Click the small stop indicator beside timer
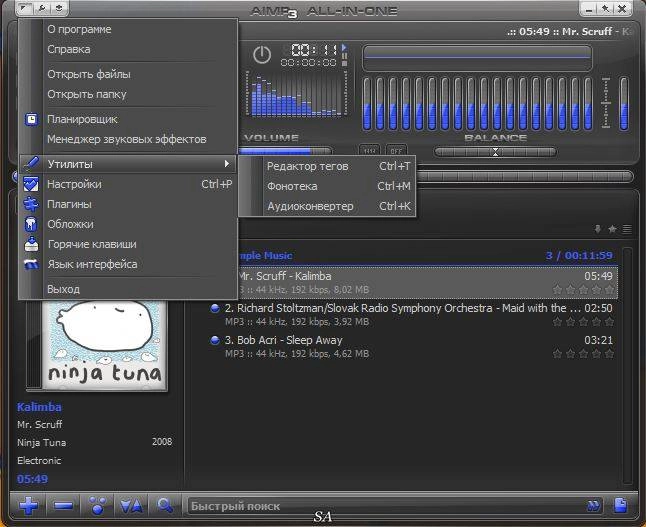Viewport: 646px width, 527px height. (x=344, y=63)
